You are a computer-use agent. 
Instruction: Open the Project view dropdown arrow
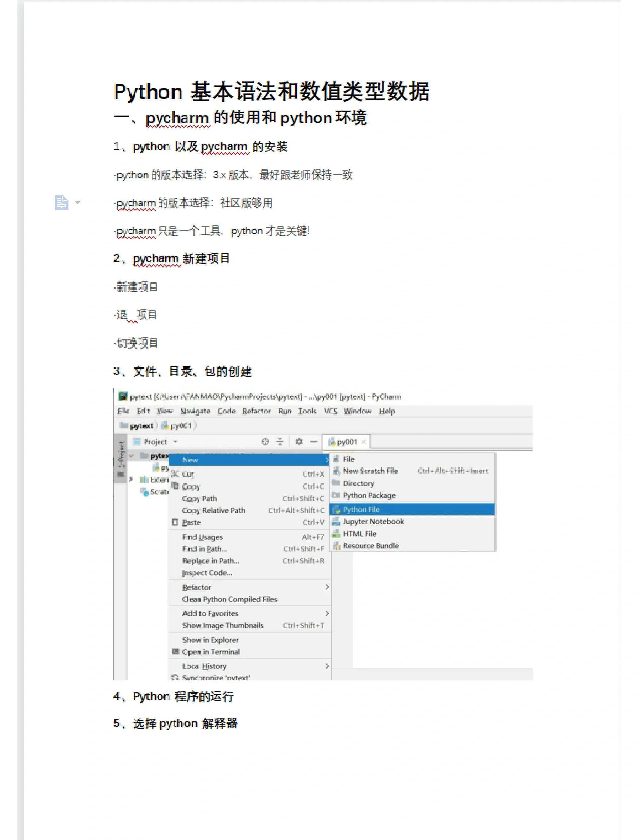click(x=175, y=442)
